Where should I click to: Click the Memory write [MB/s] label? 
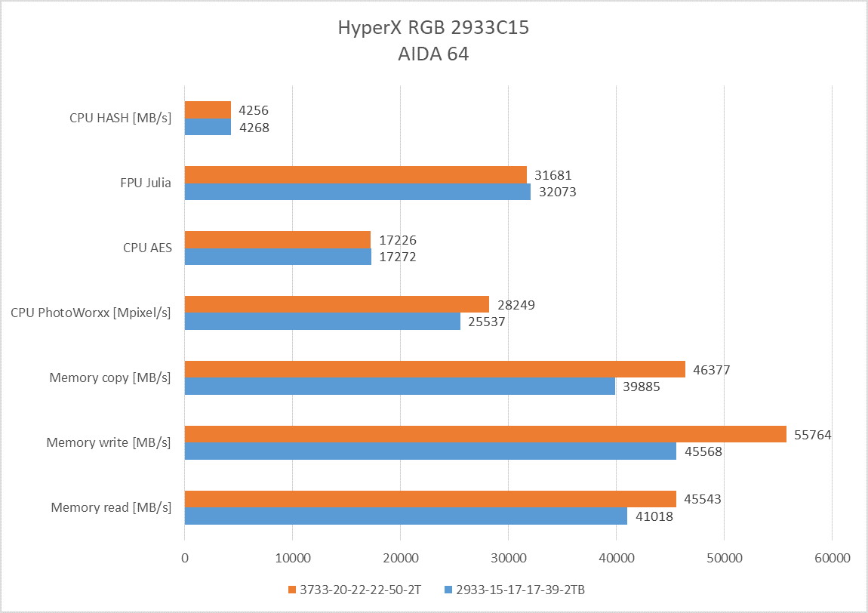coord(109,442)
